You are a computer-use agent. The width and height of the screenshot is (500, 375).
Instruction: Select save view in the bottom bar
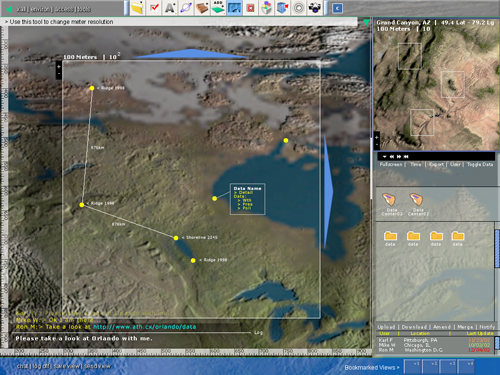point(67,366)
